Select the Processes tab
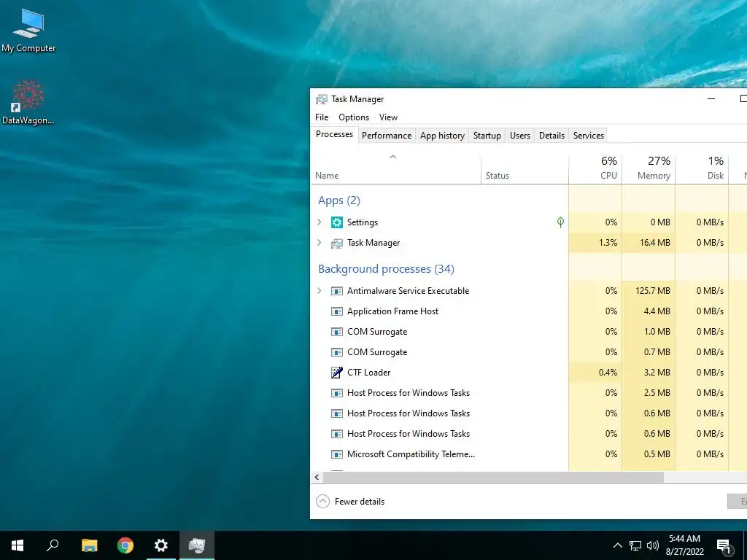The height and width of the screenshot is (560, 747). (334, 134)
